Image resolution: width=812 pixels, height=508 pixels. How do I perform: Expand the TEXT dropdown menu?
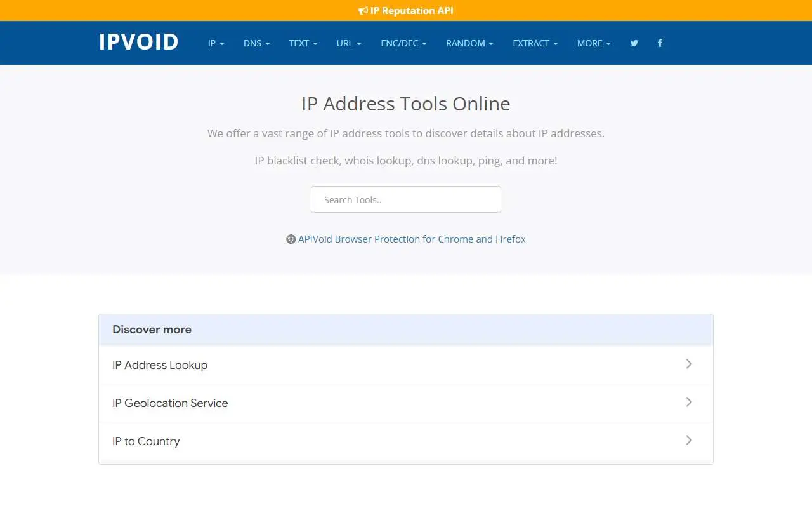[x=303, y=43]
